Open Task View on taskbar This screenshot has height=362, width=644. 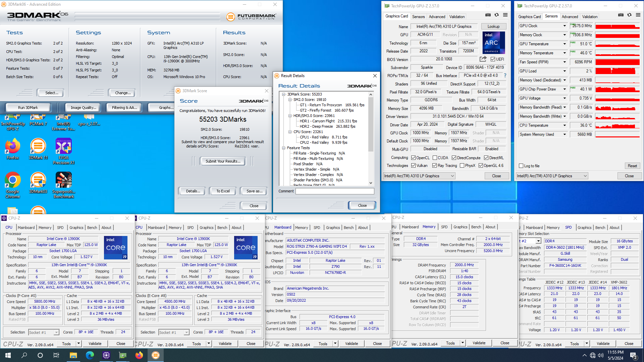coord(56,355)
